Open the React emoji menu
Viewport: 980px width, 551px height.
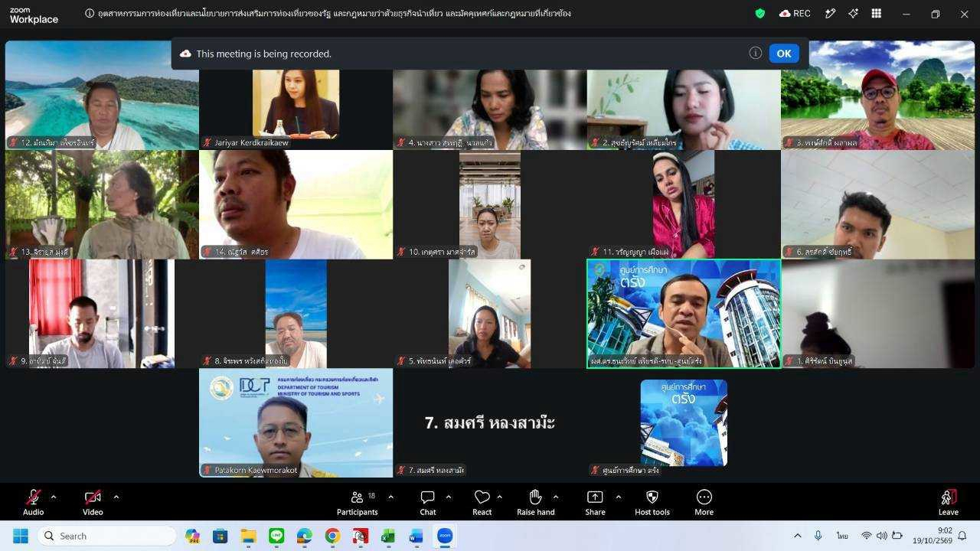pyautogui.click(x=482, y=502)
